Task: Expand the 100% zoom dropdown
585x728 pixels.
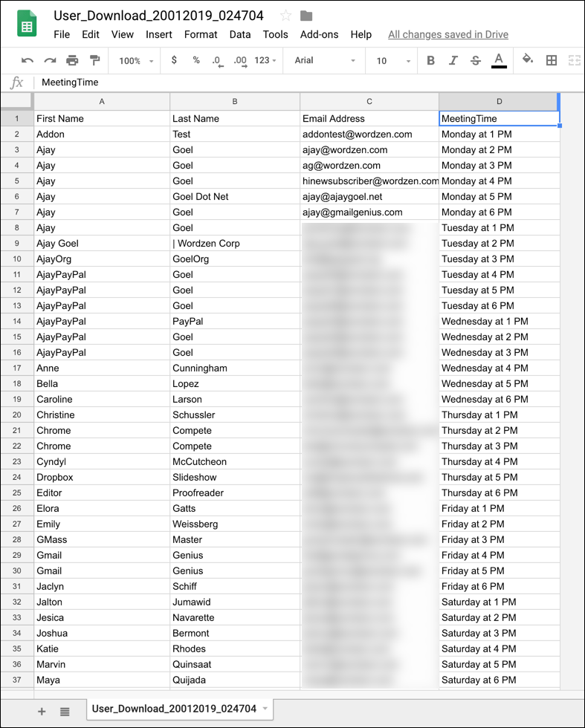Action: tap(136, 61)
